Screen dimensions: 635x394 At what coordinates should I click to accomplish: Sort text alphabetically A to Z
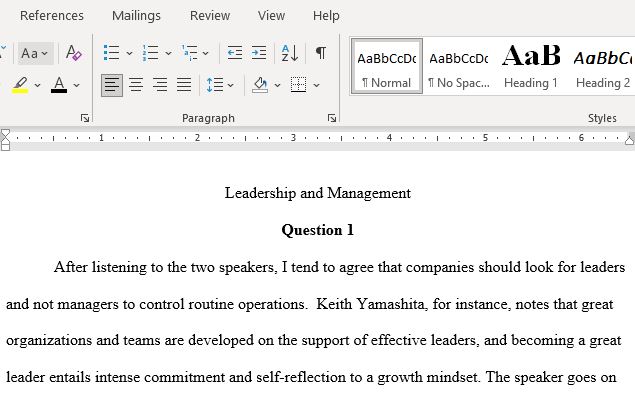290,53
